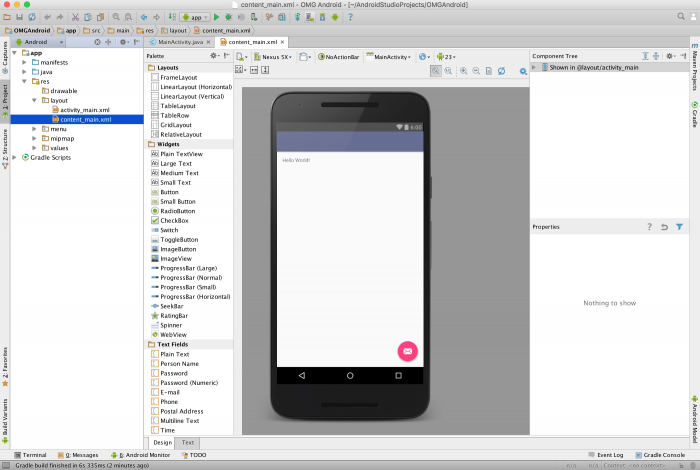Click Expand All in Component Tree
This screenshot has height=470, width=700.
646,56
